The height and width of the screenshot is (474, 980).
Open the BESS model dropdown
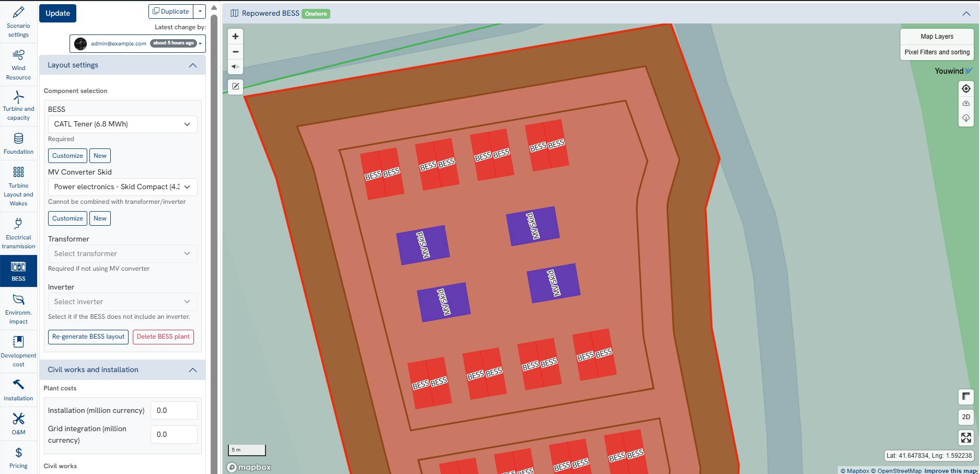[122, 124]
